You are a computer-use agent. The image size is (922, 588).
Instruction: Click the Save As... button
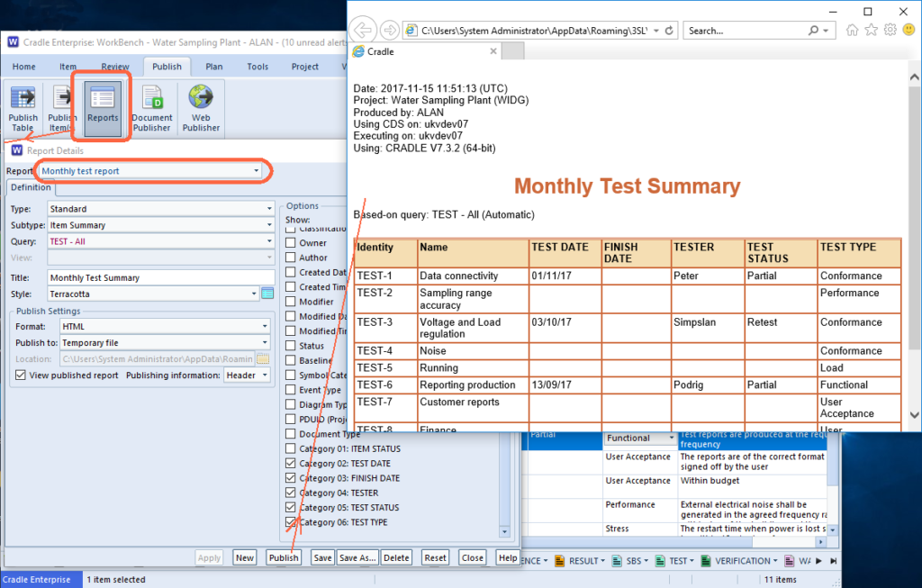[x=358, y=557]
